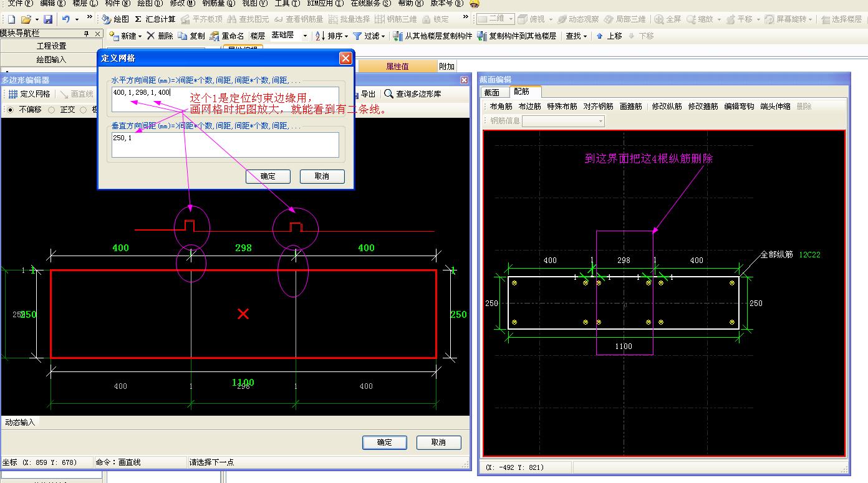Open the 绘图 drawing tool
The height and width of the screenshot is (483, 868).
[116, 19]
